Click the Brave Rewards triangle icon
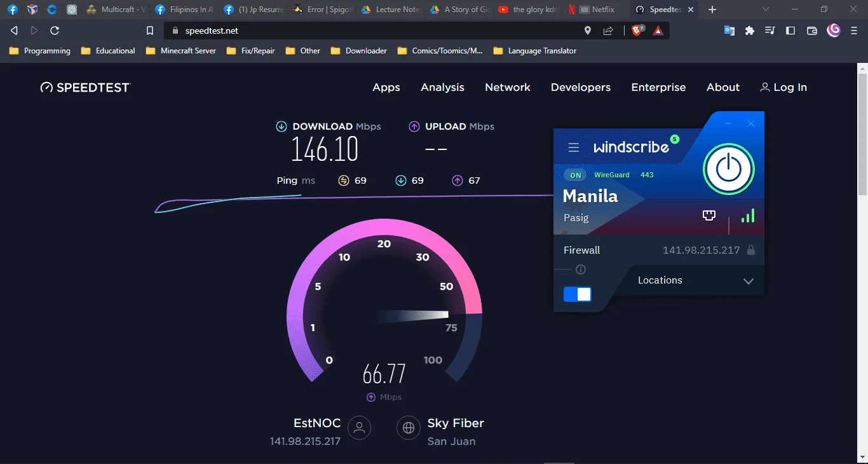This screenshot has width=868, height=464. [x=658, y=31]
